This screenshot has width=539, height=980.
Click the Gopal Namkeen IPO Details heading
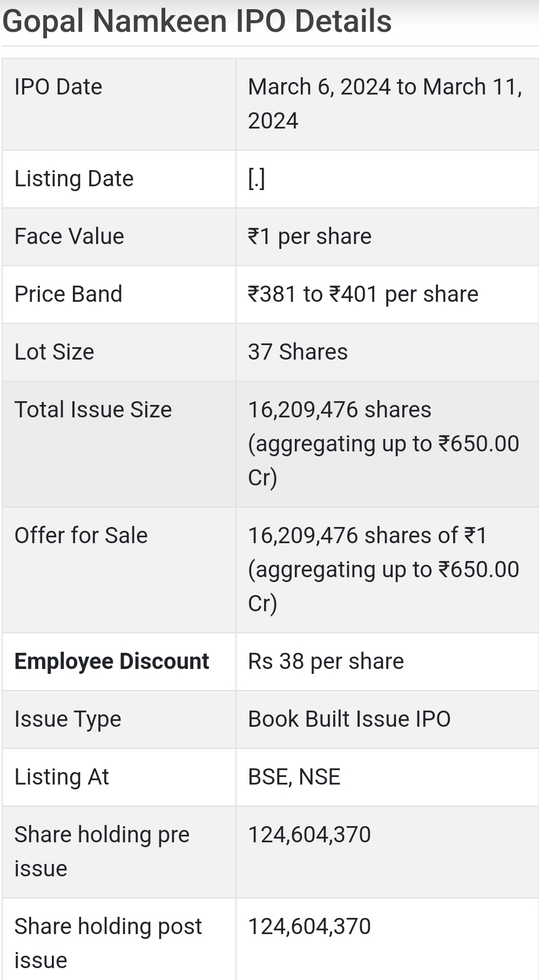(x=197, y=22)
